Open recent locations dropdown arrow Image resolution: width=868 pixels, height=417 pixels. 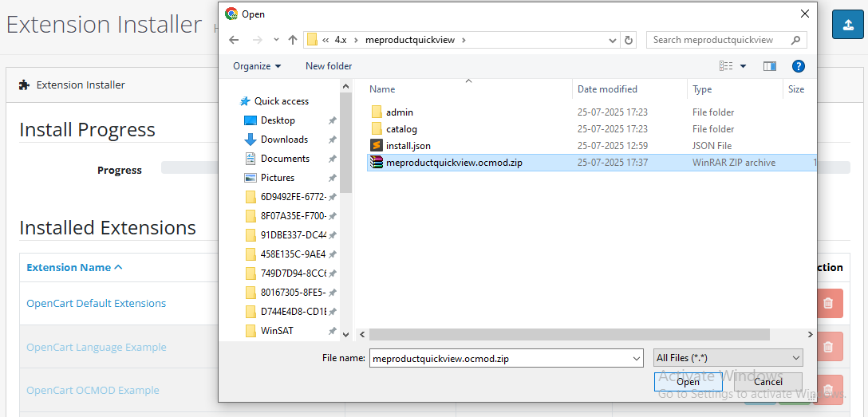click(x=276, y=40)
